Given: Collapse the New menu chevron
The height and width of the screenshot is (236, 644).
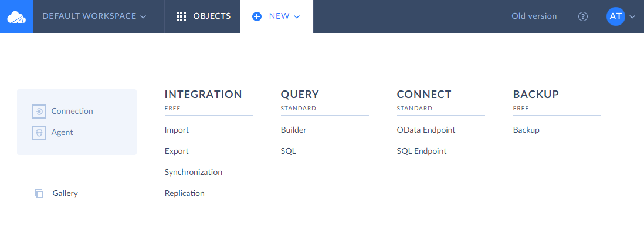Looking at the screenshot, I should (297, 16).
